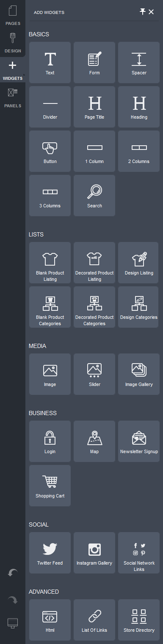The height and width of the screenshot is (644, 163).
Task: Redo the last action
Action: [13, 600]
